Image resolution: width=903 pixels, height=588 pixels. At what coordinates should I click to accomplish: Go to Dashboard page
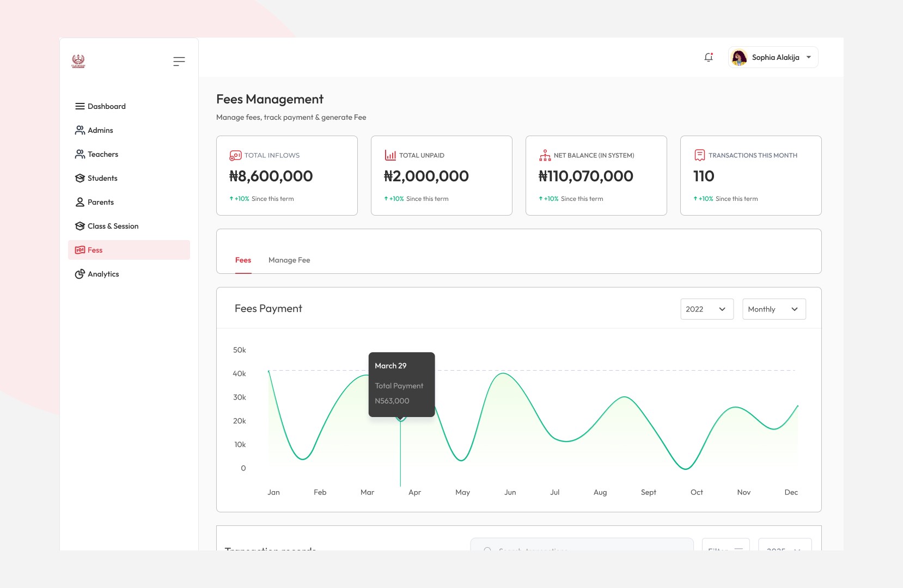tap(129, 106)
